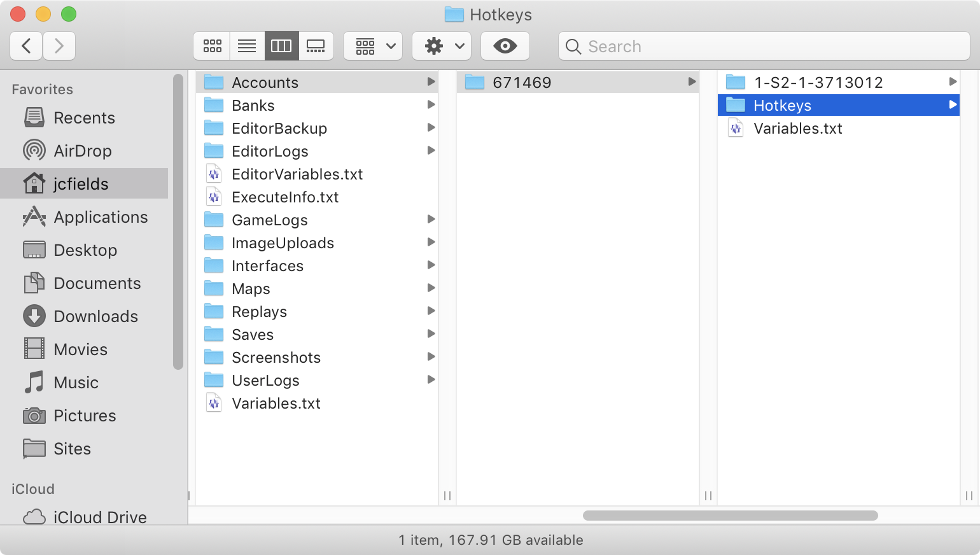Click the Quick Look eye icon
Image resolution: width=980 pixels, height=555 pixels.
[505, 46]
